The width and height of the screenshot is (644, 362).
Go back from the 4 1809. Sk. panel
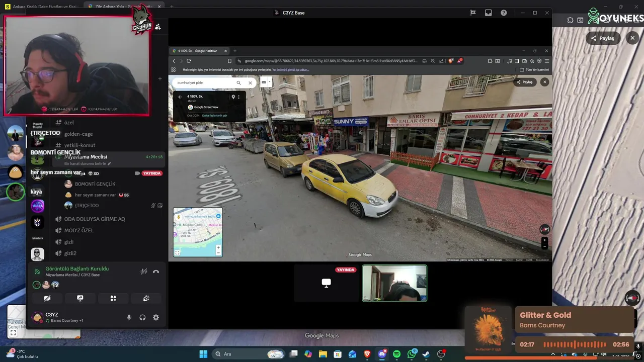click(x=180, y=97)
